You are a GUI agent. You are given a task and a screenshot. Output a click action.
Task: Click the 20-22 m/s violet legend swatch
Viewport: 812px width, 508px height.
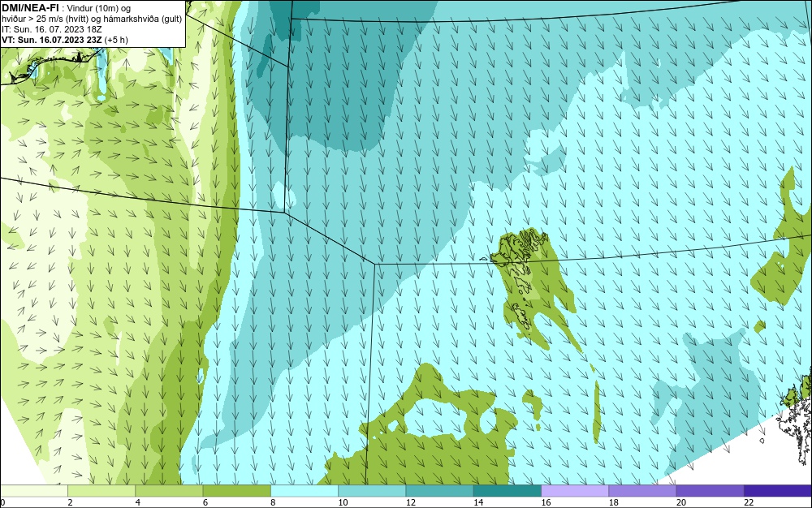click(x=710, y=490)
